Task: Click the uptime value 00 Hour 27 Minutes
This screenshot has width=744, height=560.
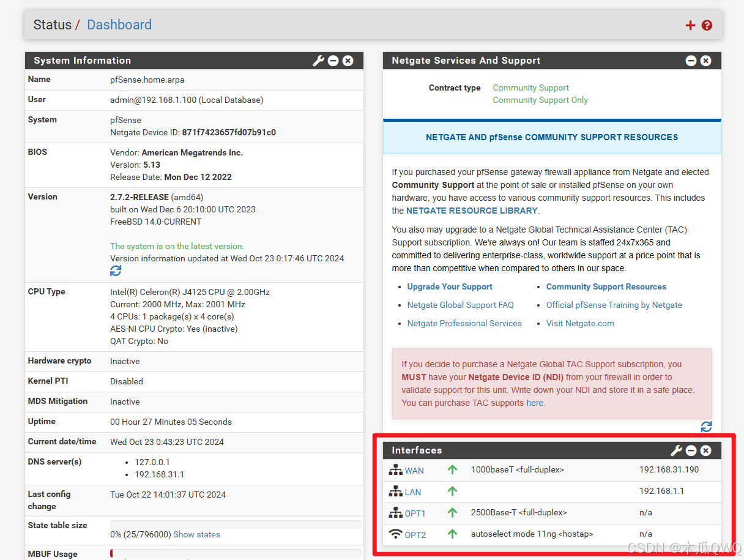Action: point(171,422)
